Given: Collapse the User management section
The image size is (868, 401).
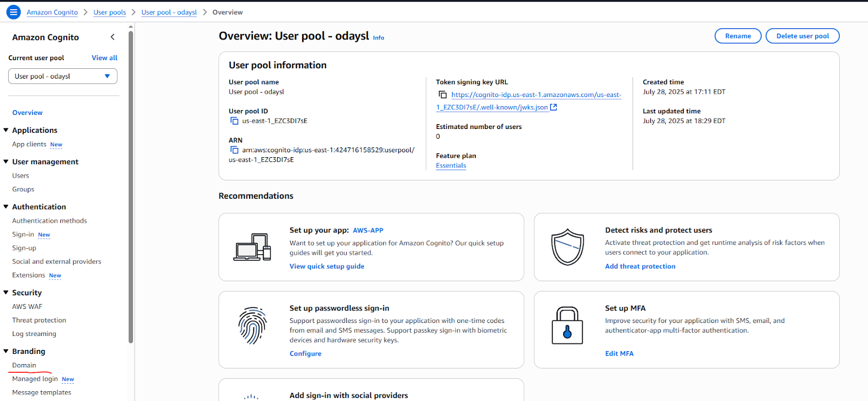Looking at the screenshot, I should [6, 161].
